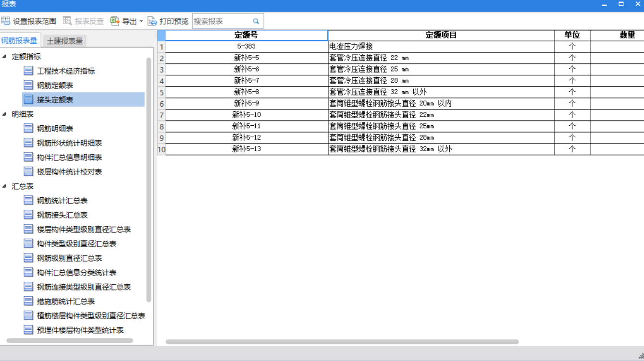Viewport: 644px width, 361px height.
Task: Click icon beside 措施筋统计汇总表
Action: 28,301
